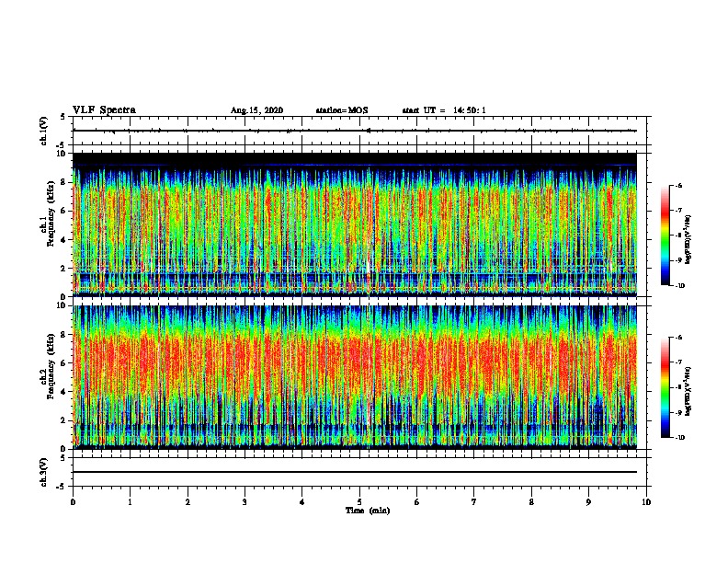Screen dimensions: 728x563
Task: Click the ch.1 spectrogram plot area
Action: click(x=355, y=224)
